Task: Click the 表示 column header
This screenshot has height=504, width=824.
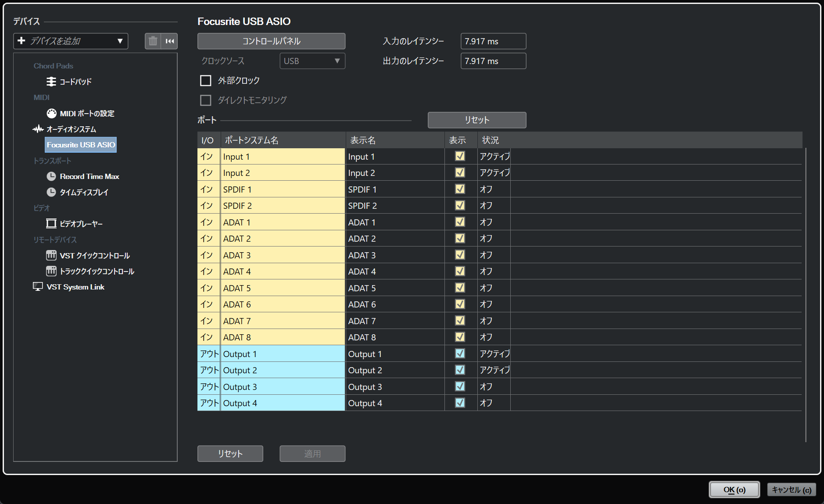Action: pyautogui.click(x=461, y=140)
